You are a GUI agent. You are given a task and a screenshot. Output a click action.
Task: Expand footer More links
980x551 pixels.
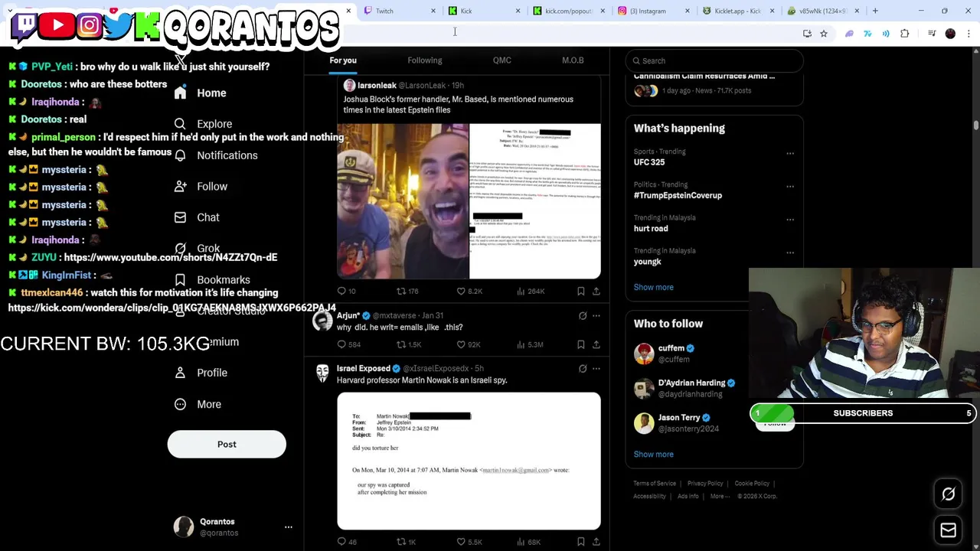tap(720, 496)
